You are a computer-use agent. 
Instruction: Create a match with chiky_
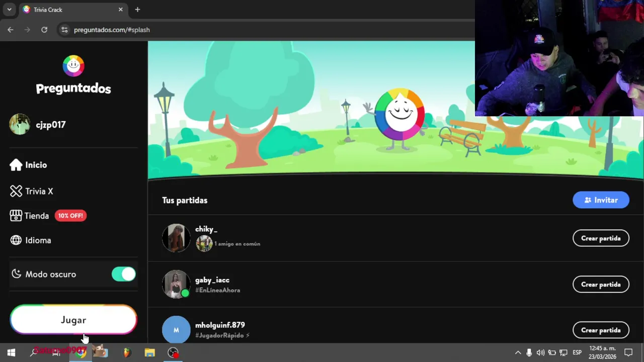(601, 238)
